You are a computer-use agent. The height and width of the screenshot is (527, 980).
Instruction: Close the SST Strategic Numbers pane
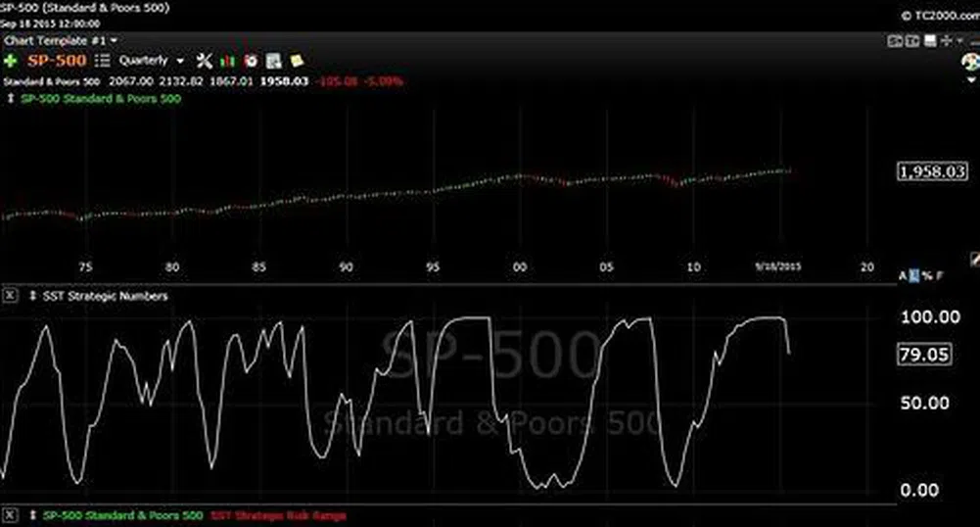(x=12, y=296)
